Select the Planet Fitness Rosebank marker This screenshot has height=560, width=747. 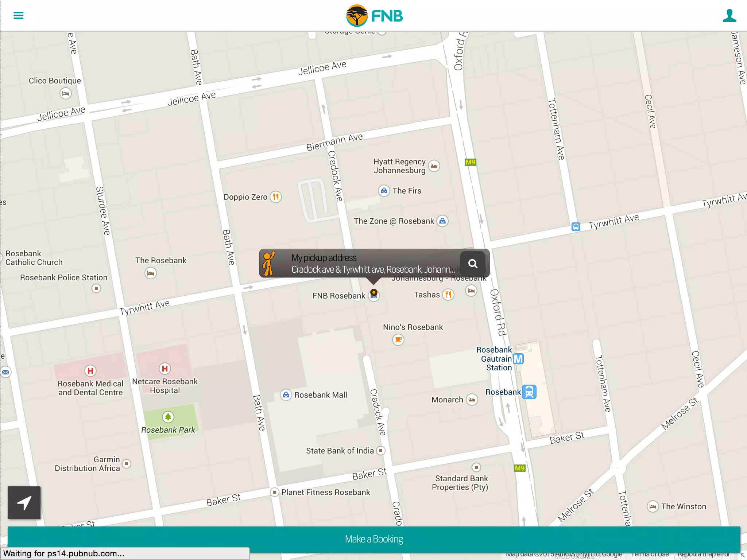point(275,492)
